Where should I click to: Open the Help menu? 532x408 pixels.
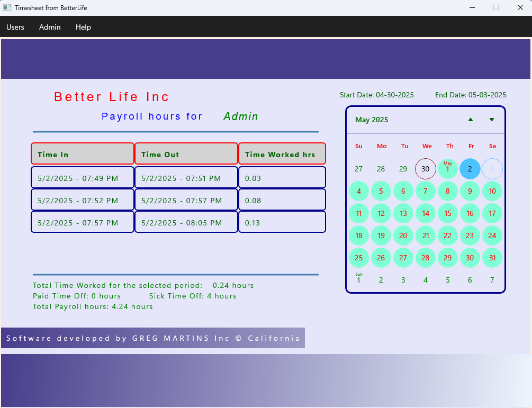point(83,27)
